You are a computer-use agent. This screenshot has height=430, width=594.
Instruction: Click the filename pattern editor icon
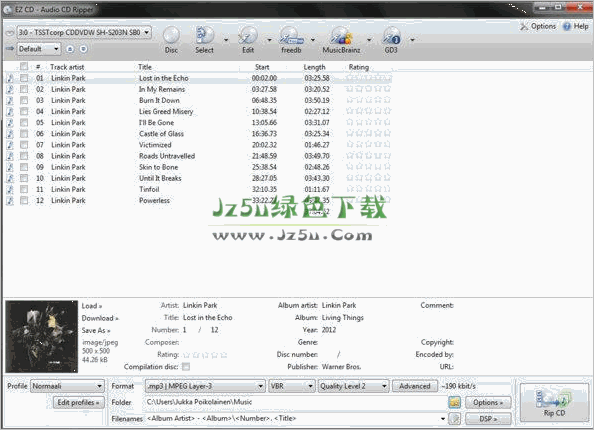454,419
